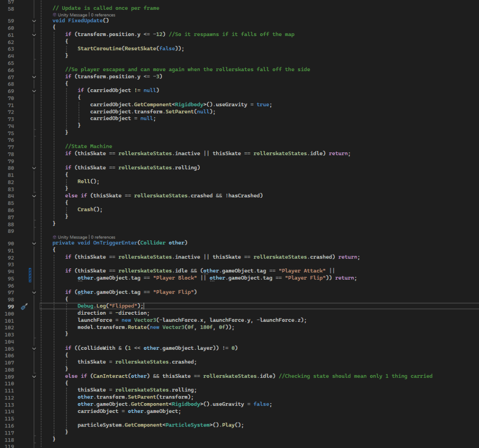Fold the rolling state if block, line 80

tap(34, 167)
